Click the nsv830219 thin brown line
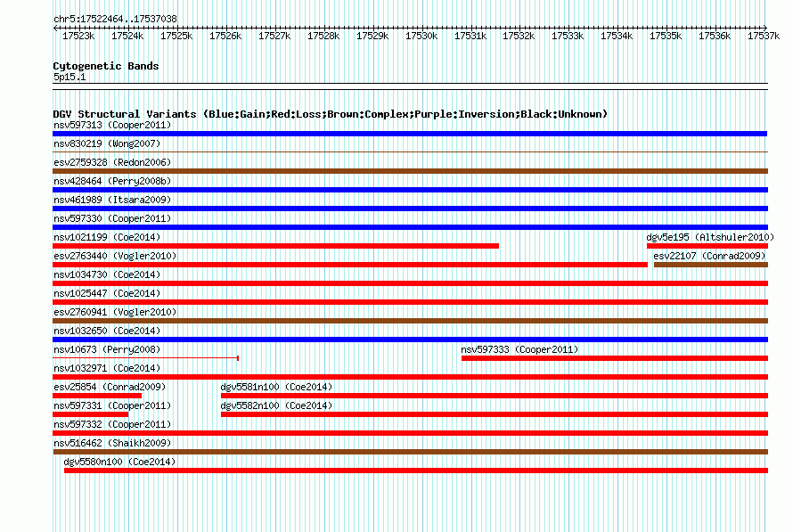793x532 pixels. 410,151
